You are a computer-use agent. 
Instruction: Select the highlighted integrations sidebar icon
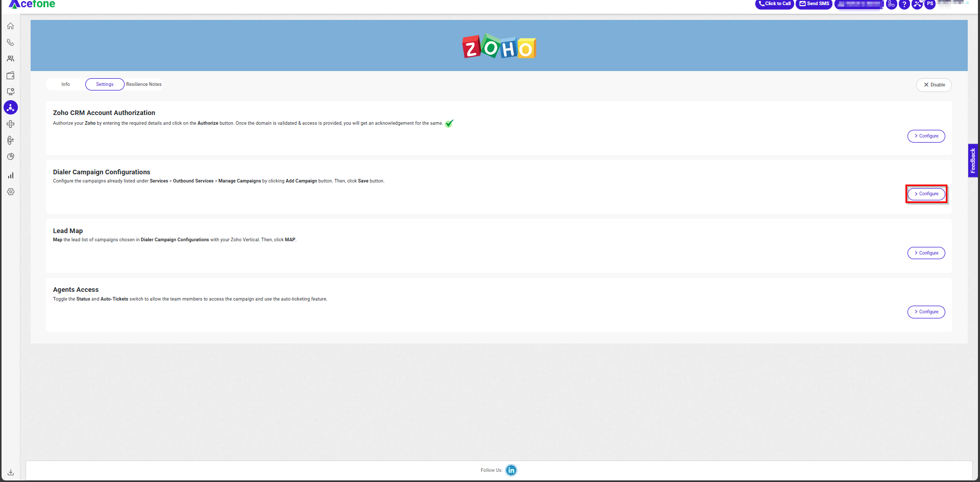tap(11, 107)
